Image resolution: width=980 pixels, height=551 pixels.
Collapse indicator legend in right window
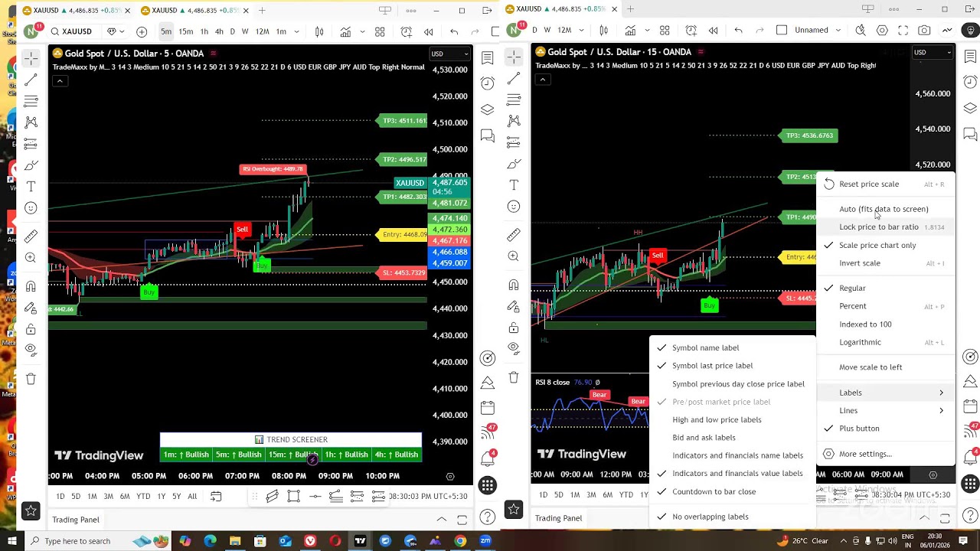pos(543,80)
